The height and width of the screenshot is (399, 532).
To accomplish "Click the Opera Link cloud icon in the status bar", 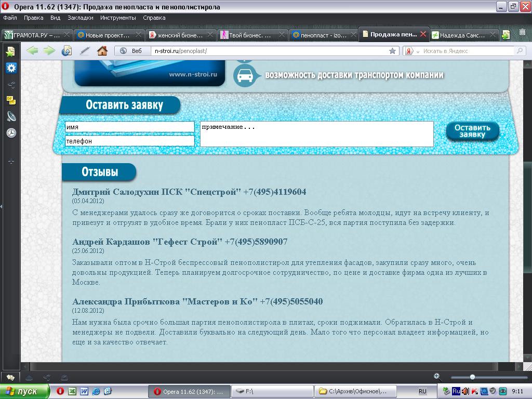I will pos(29,377).
